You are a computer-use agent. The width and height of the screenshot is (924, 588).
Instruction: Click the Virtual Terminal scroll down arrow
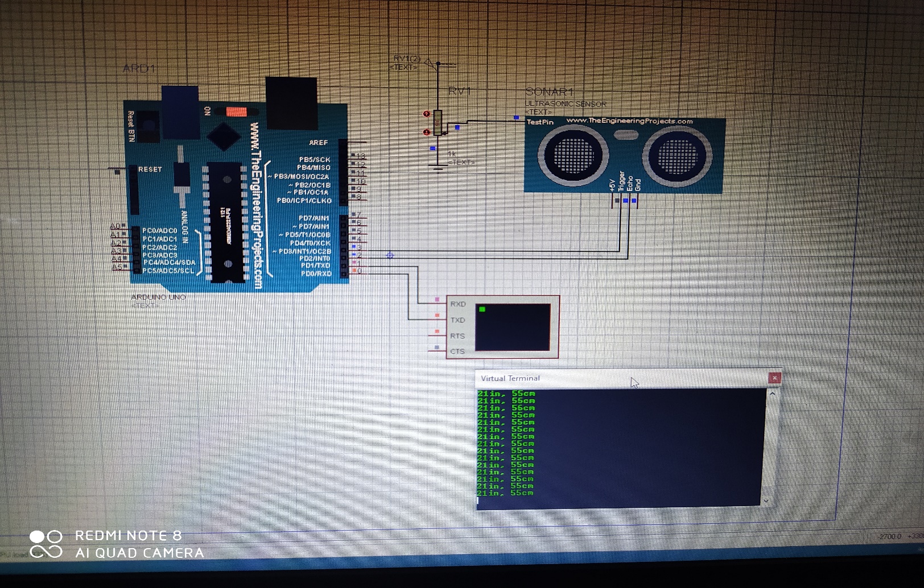coord(767,500)
